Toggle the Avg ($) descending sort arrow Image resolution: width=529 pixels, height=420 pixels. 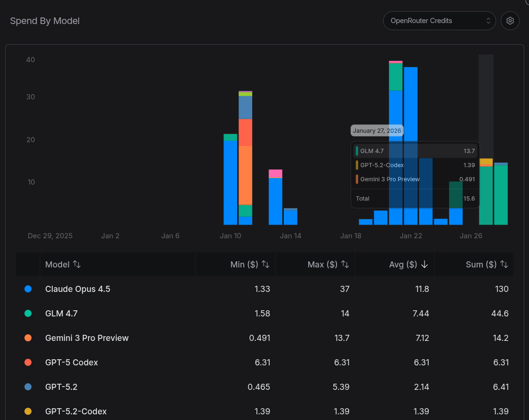(x=425, y=265)
